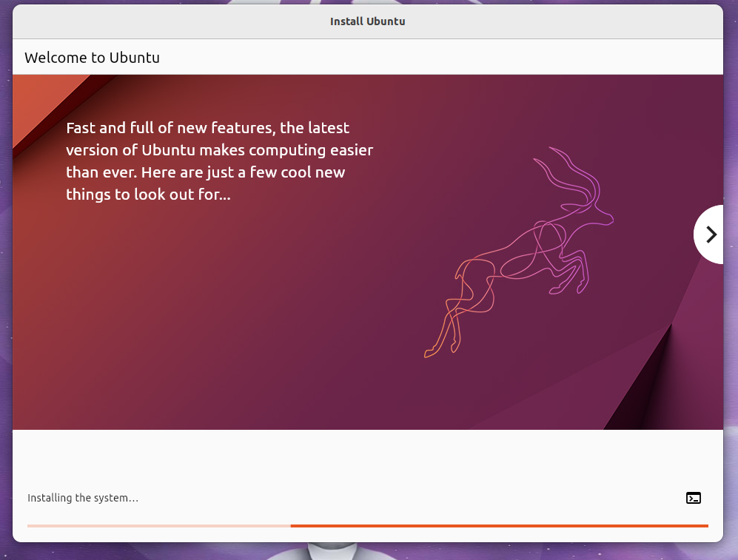Click the right-pointing chevron on the slideshow

[x=712, y=235]
